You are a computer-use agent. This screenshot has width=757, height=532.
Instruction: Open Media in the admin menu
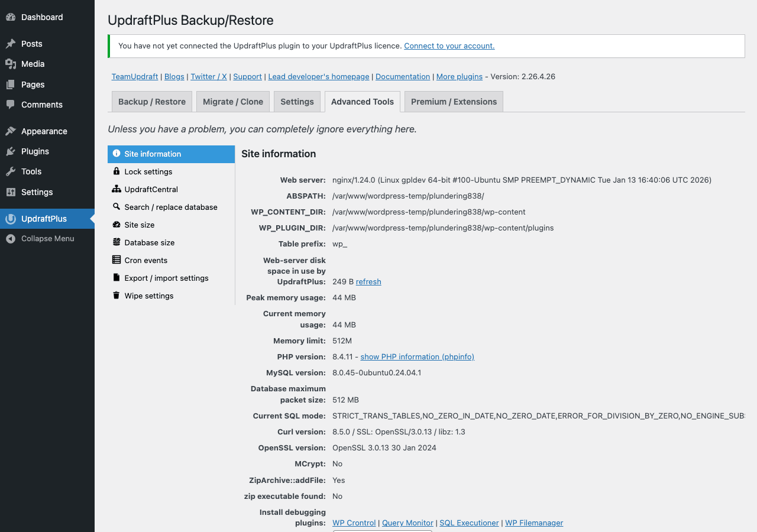point(47,64)
